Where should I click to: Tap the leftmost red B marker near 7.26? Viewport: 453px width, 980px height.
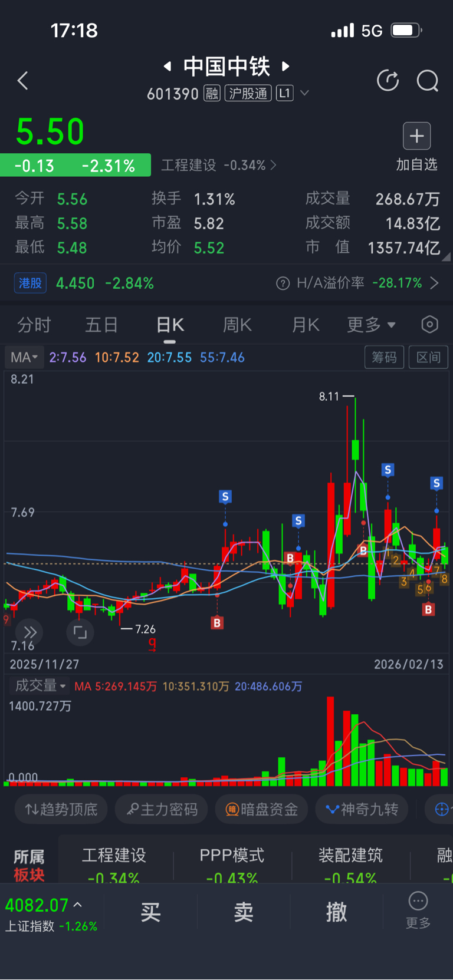[217, 623]
